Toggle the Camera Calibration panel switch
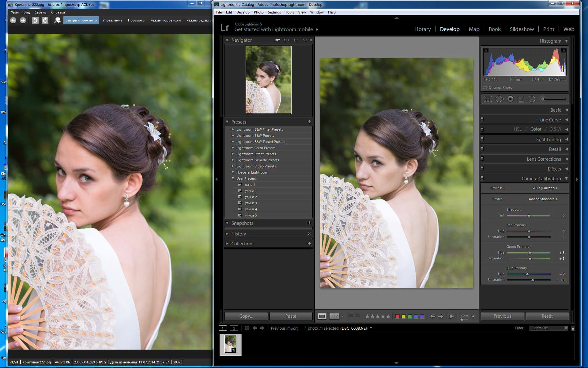Viewport: 588px width, 368px height. pos(482,178)
